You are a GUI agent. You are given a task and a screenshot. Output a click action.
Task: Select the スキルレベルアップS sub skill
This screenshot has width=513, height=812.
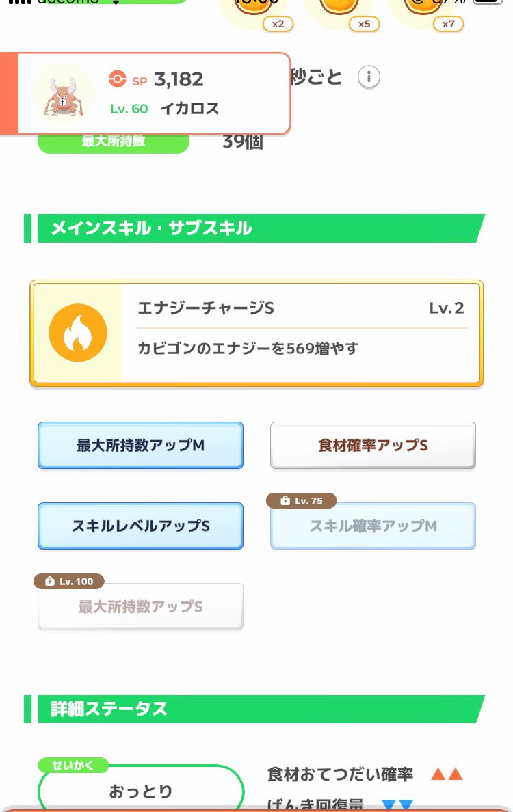coord(140,526)
